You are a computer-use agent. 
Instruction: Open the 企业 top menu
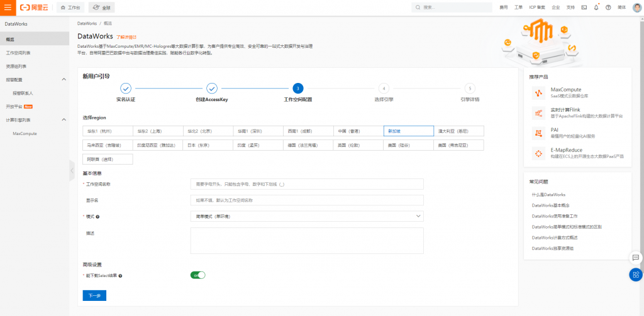556,8
